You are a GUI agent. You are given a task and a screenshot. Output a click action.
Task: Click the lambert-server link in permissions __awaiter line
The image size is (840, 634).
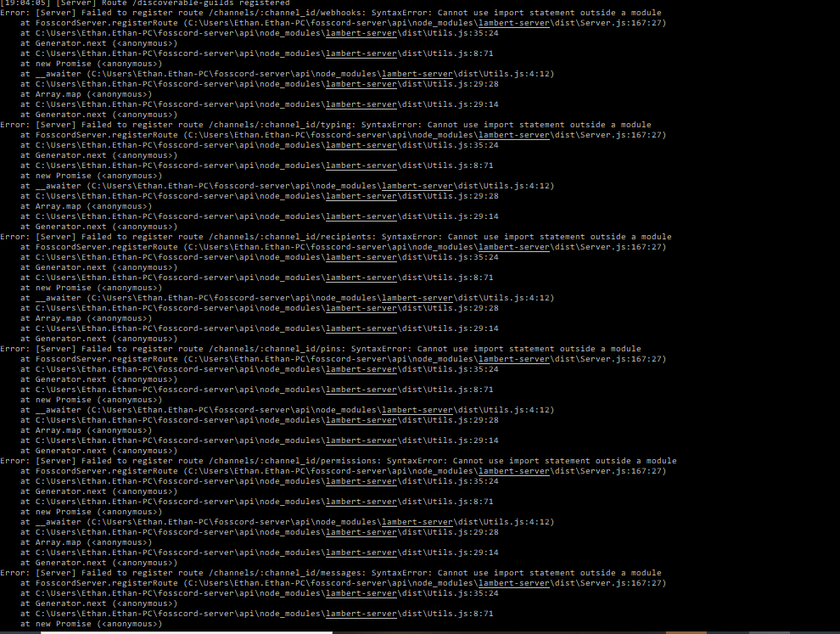[417, 522]
